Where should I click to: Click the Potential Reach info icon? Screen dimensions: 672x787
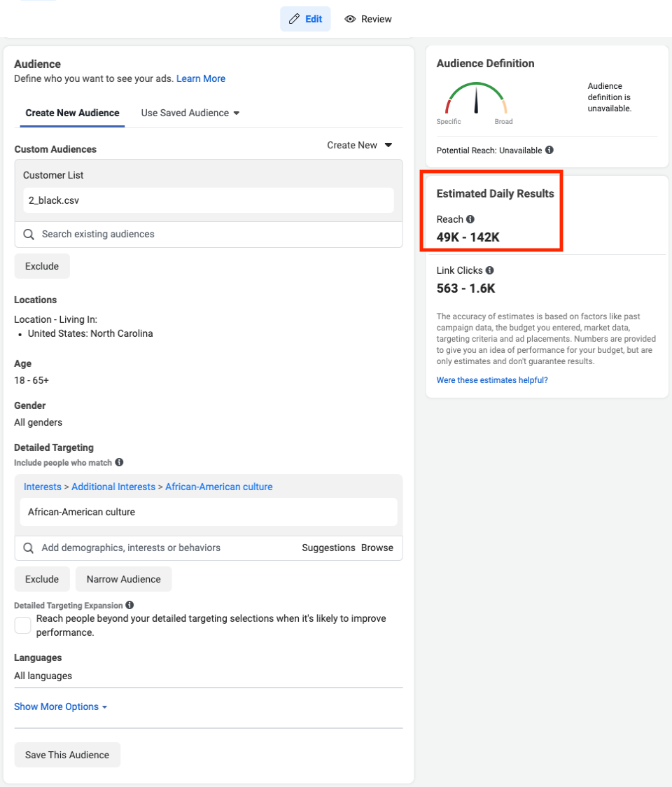[549, 150]
